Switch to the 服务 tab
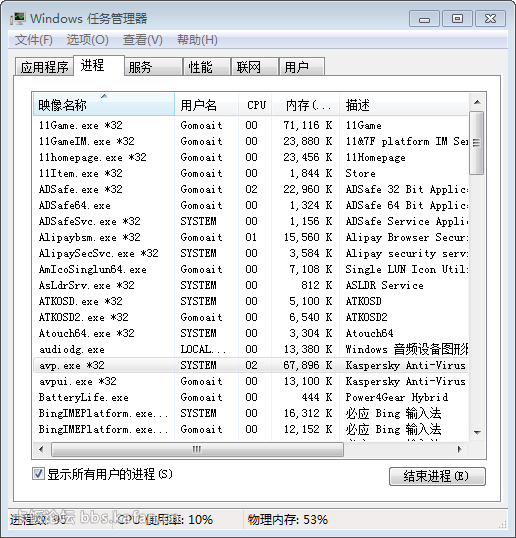The height and width of the screenshot is (538, 516). (153, 67)
